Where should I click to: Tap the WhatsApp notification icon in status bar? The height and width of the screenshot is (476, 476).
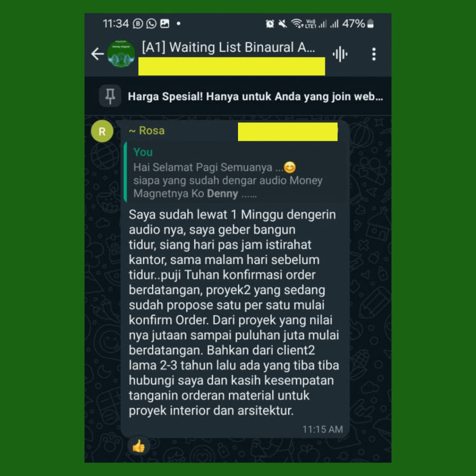[x=151, y=24]
